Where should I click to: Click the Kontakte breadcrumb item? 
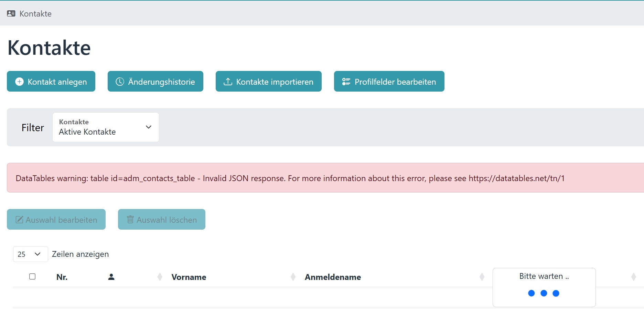35,14
